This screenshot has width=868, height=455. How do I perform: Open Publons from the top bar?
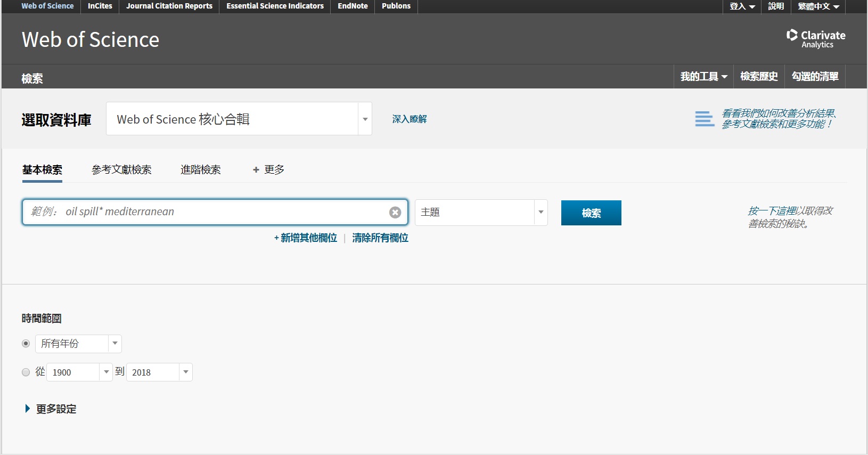pyautogui.click(x=396, y=6)
